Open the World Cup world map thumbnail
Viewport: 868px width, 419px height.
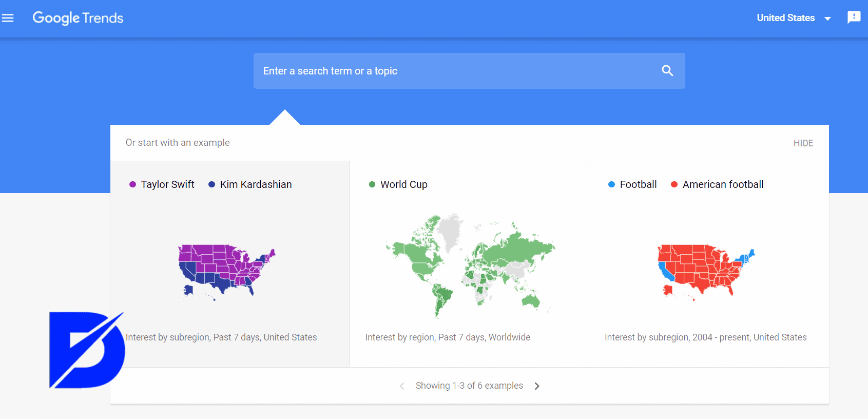pyautogui.click(x=470, y=265)
